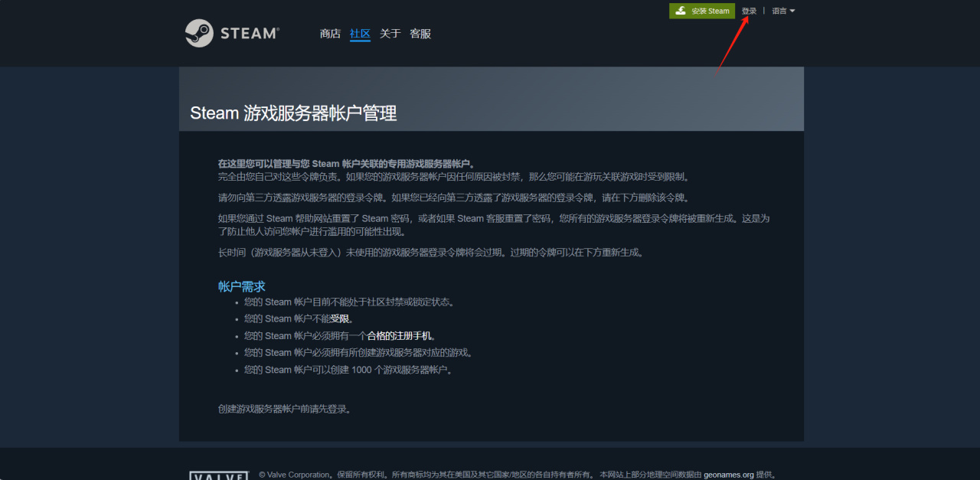The height and width of the screenshot is (480, 980).
Task: Click bold intro line 在这里您可以管理
Action: (347, 164)
